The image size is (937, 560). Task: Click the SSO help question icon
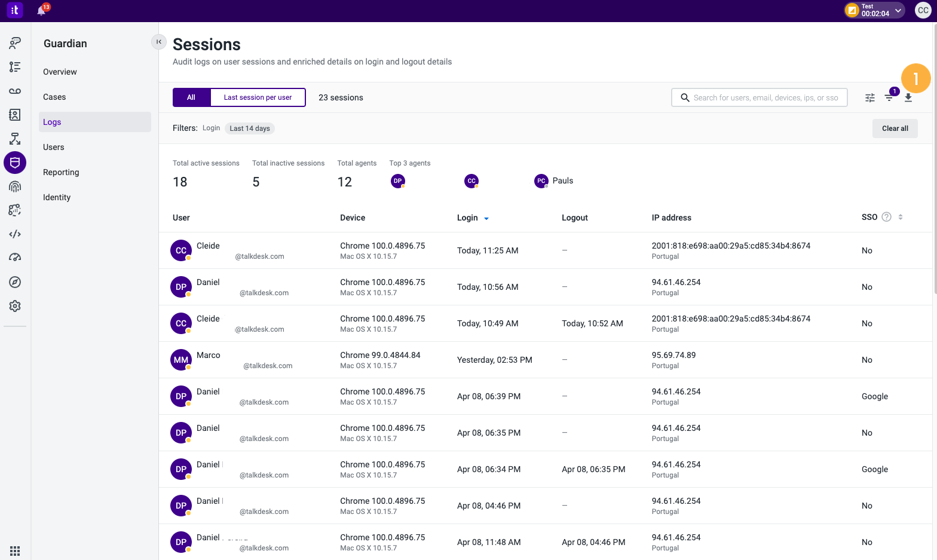pyautogui.click(x=887, y=217)
